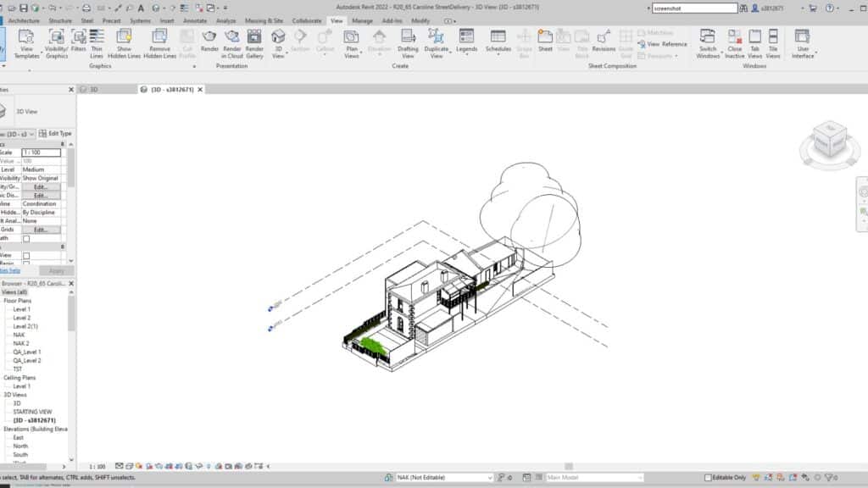This screenshot has width=868, height=488.
Task: Click the search box containing 'screenshot'
Action: tap(695, 8)
